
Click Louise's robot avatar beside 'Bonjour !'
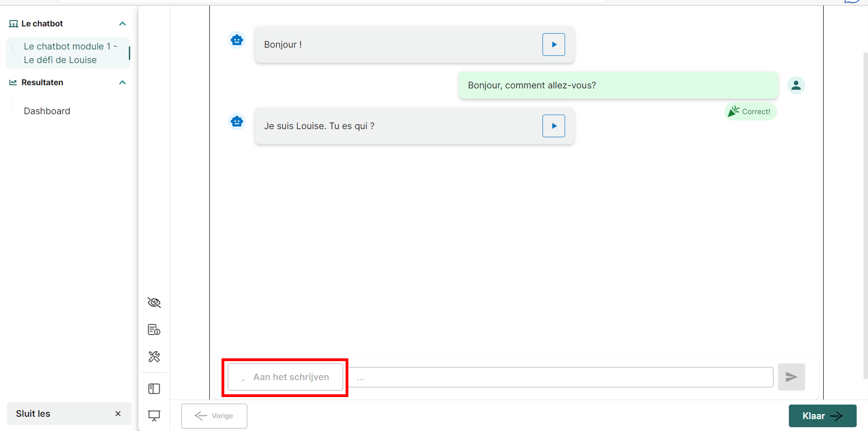(x=237, y=40)
